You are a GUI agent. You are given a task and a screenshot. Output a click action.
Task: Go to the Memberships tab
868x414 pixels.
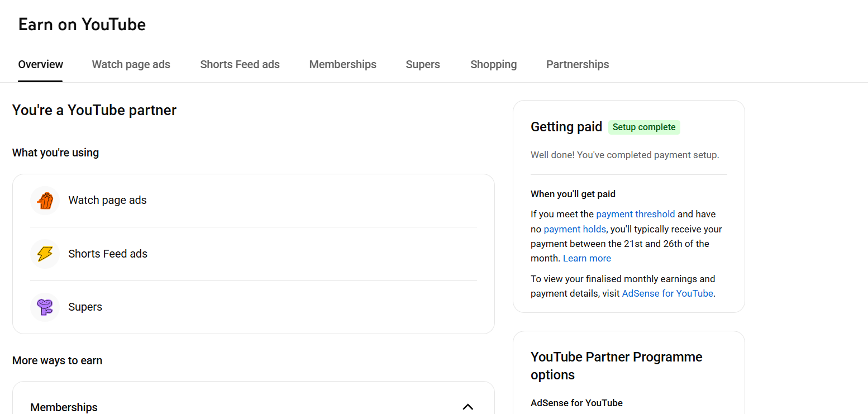(343, 64)
